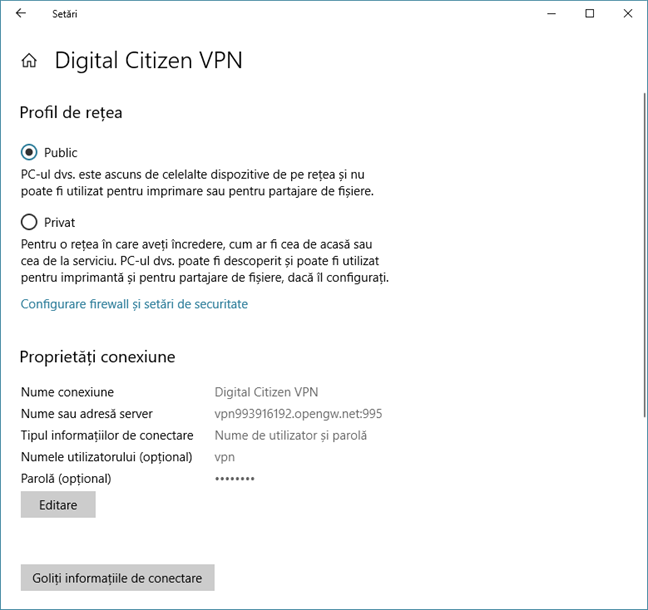The image size is (648, 610).
Task: Select the Privat network profile radio button
Action: [x=29, y=222]
